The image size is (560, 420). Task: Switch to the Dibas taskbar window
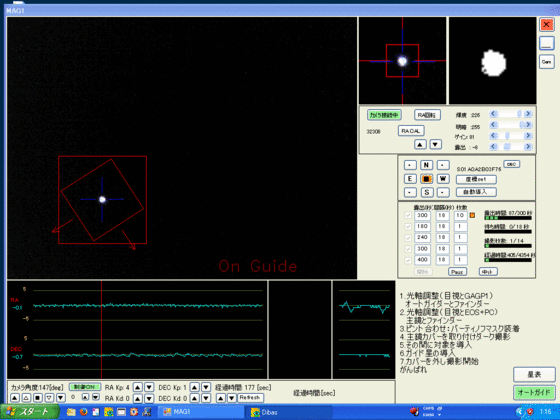point(288,412)
